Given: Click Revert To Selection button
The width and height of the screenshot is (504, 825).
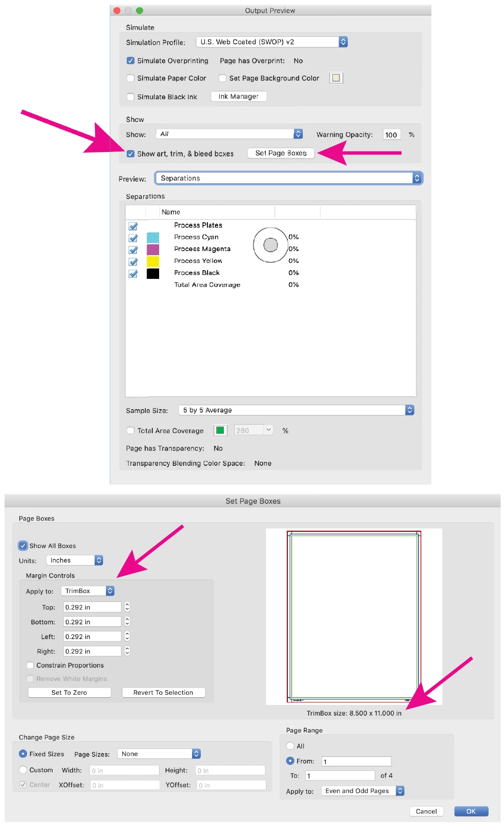Looking at the screenshot, I should [163, 693].
